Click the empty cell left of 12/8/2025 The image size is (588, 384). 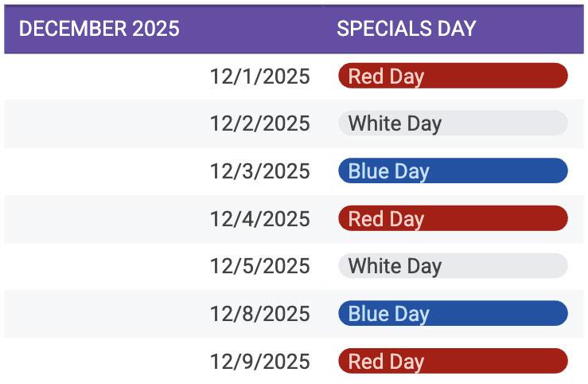pos(105,314)
